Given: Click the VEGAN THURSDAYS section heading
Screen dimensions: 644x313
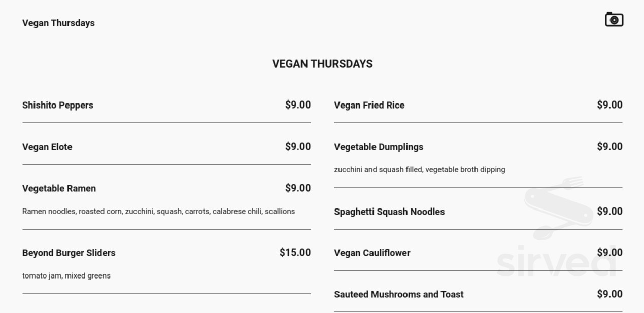Looking at the screenshot, I should (x=322, y=64).
